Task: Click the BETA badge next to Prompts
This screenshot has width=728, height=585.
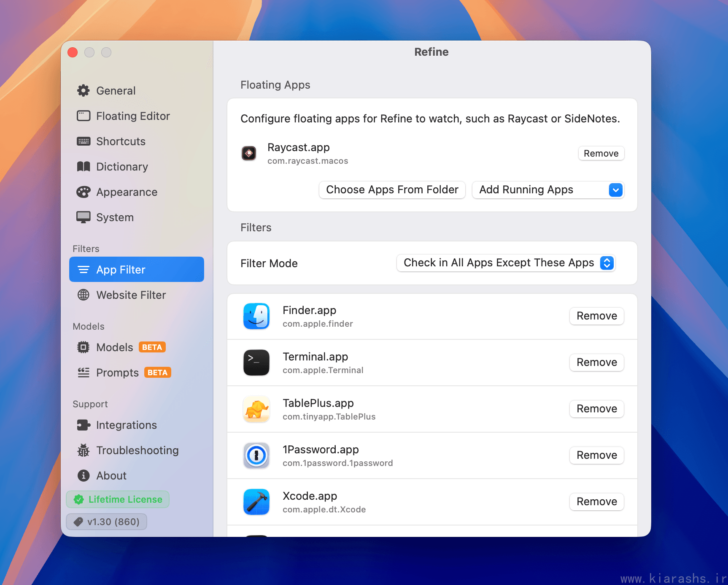Action: [157, 372]
